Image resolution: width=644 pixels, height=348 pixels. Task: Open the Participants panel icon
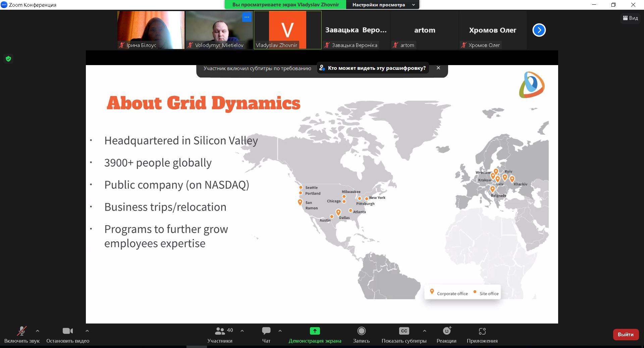pyautogui.click(x=220, y=331)
